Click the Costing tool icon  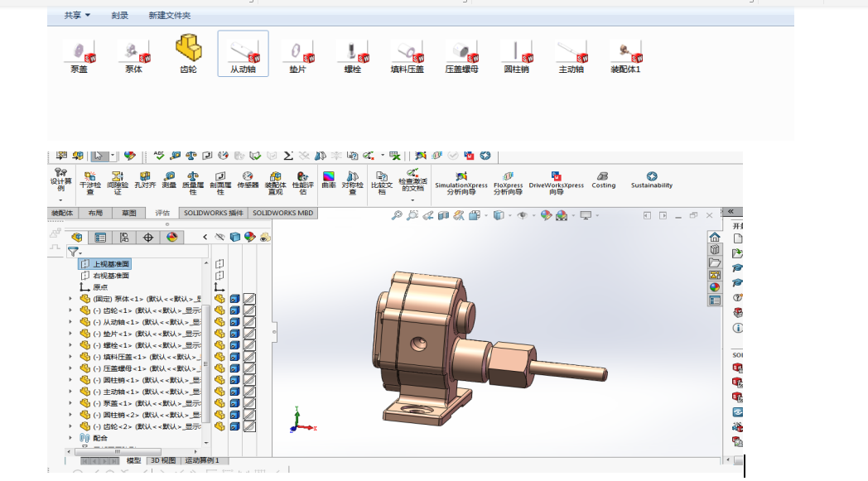point(603,180)
